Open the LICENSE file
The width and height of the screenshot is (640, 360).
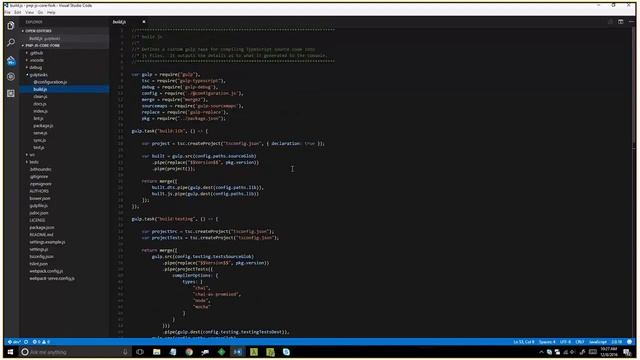coord(37,220)
